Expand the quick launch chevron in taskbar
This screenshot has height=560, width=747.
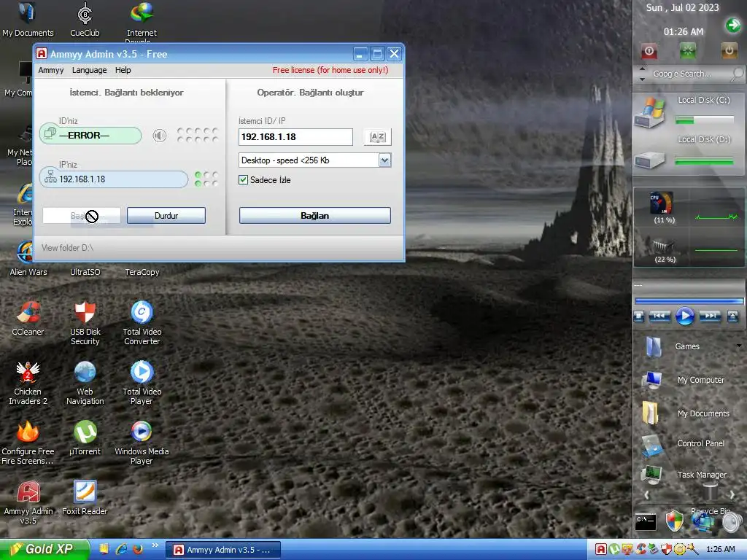155,545
